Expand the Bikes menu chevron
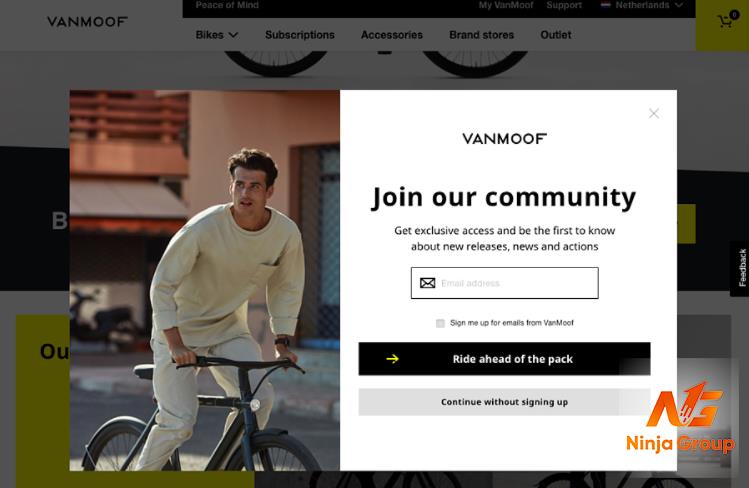Screen dimensions: 749x488 point(233,35)
